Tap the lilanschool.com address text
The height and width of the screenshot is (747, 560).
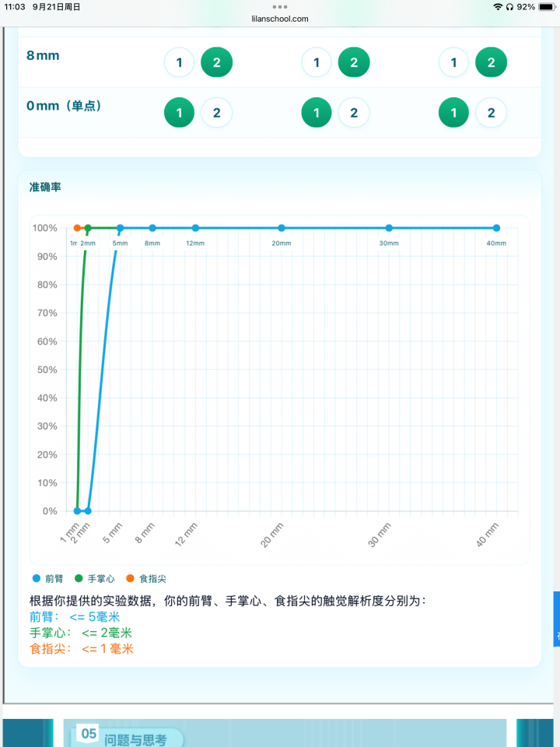(280, 19)
